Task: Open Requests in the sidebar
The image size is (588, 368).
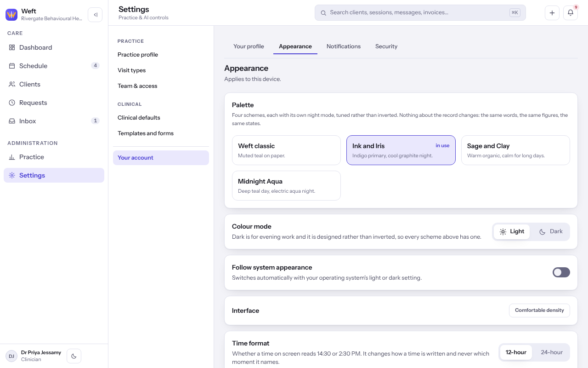Action: [54, 103]
